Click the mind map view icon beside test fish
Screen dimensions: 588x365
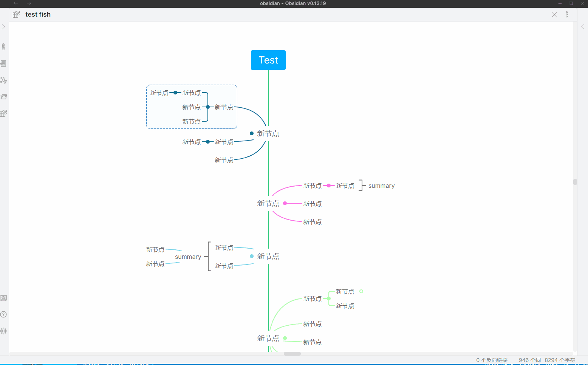tap(16, 14)
